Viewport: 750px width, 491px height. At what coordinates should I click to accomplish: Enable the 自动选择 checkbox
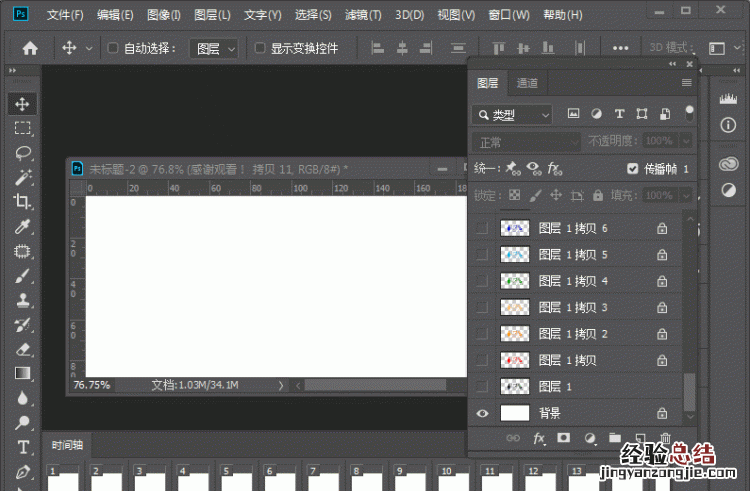click(x=113, y=48)
